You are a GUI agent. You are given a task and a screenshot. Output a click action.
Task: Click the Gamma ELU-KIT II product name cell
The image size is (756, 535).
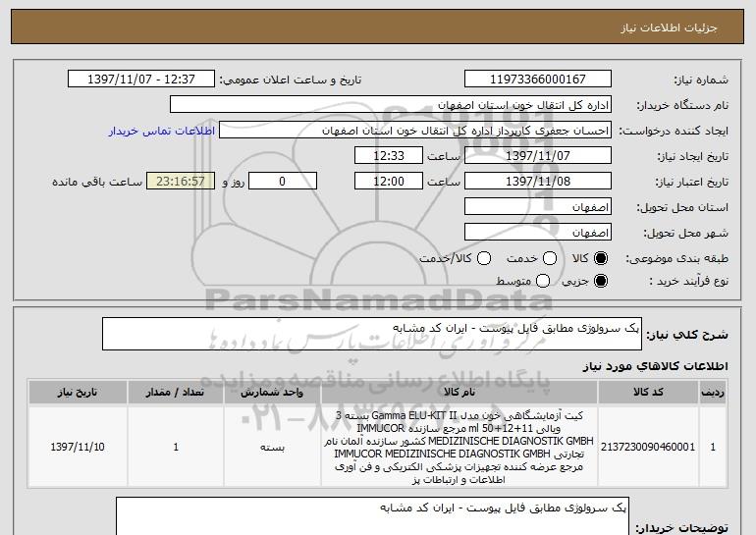pyautogui.click(x=459, y=447)
